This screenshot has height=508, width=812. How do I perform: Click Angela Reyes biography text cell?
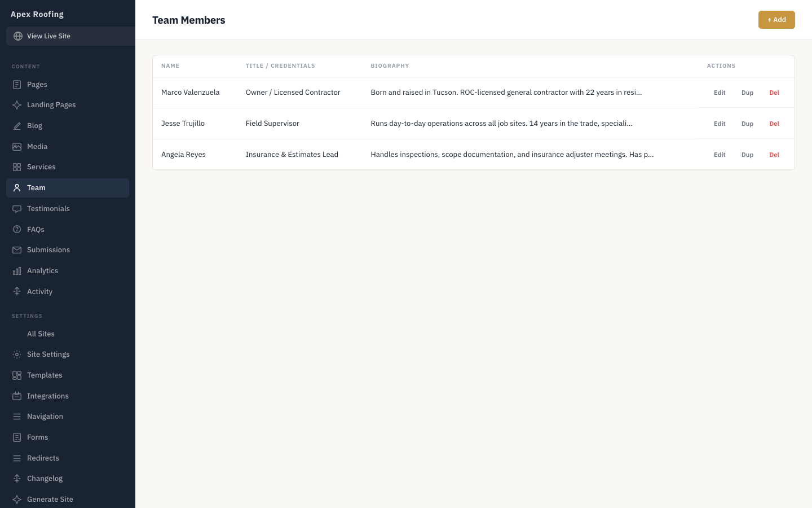(x=512, y=155)
